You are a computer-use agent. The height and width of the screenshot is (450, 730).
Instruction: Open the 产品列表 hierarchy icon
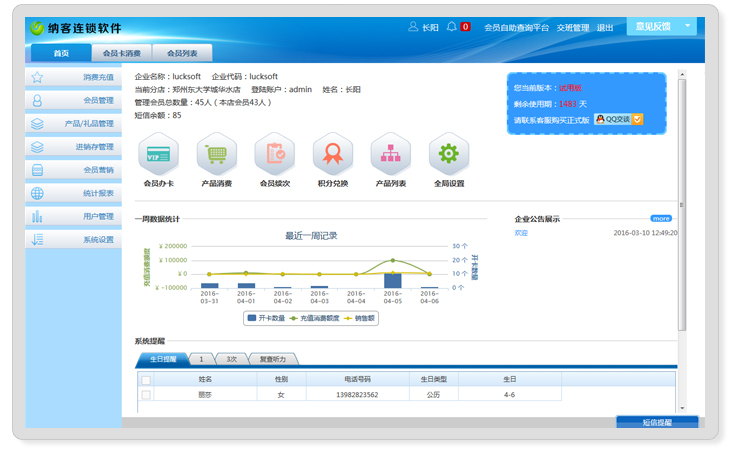pyautogui.click(x=390, y=155)
